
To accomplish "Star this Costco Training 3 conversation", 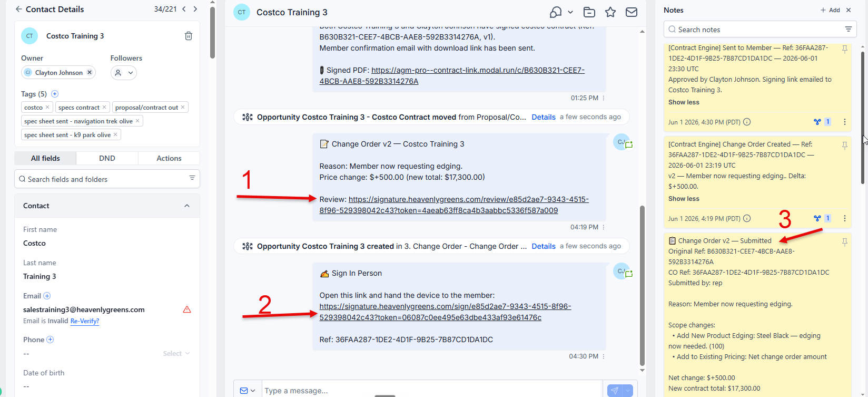I will tap(610, 12).
